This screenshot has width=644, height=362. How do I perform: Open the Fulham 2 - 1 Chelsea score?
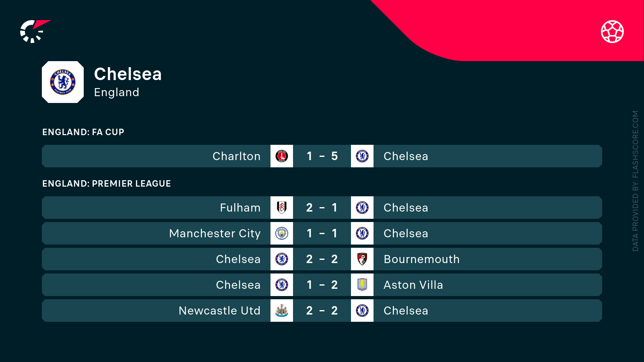click(x=322, y=208)
